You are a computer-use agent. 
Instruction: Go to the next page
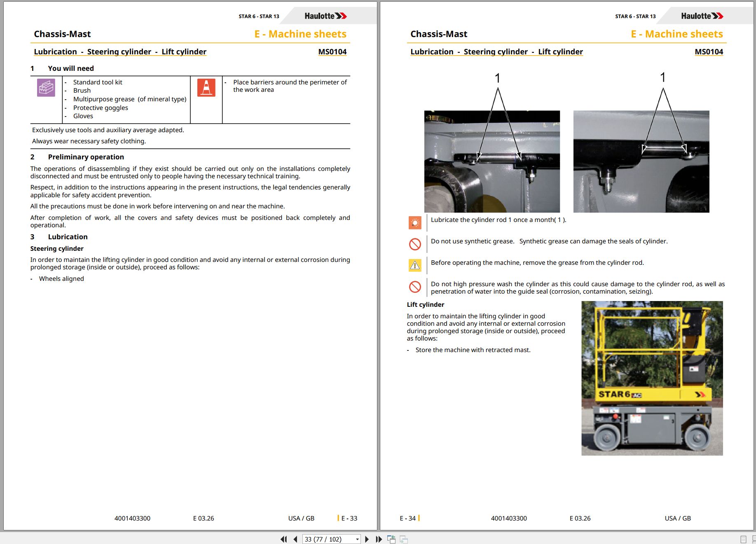pos(367,539)
